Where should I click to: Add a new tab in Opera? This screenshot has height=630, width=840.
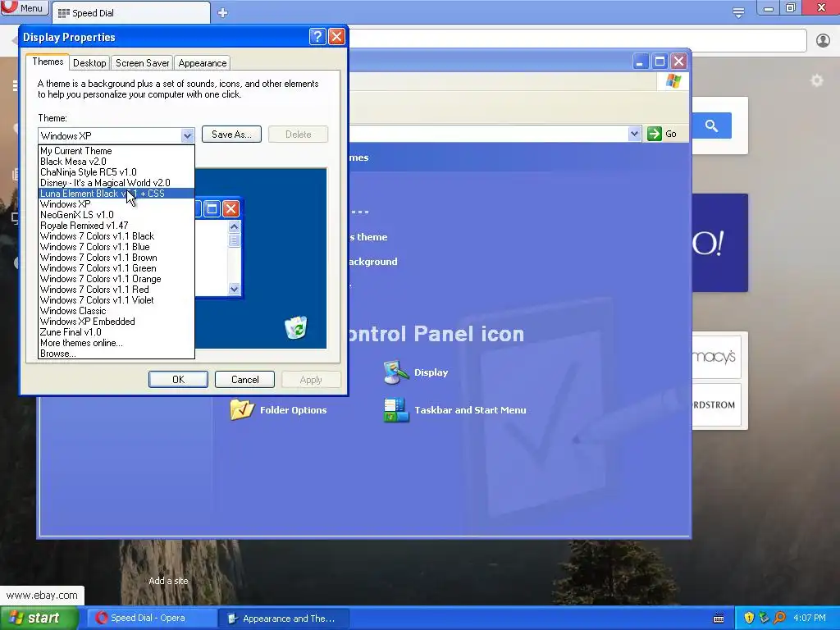(x=223, y=13)
